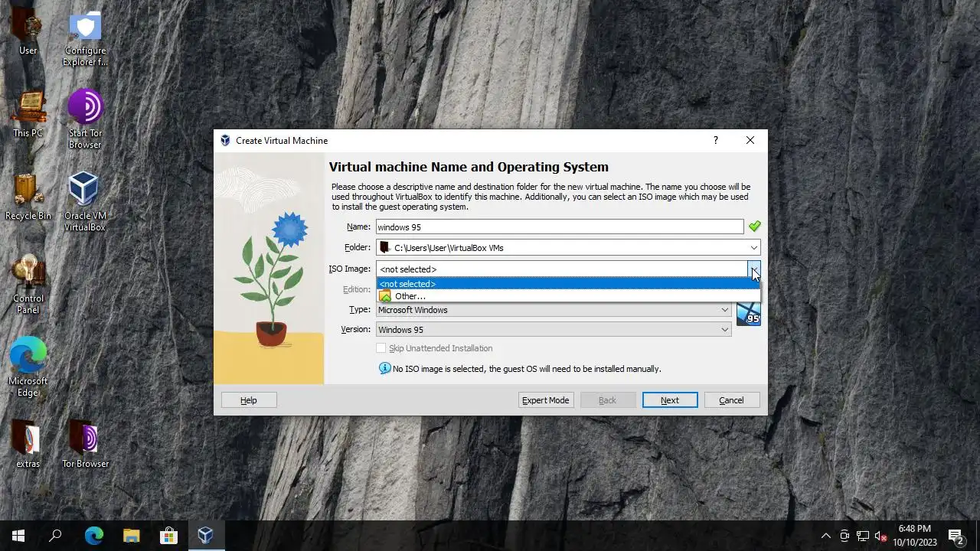This screenshot has height=551, width=980.
Task: Open the notification center icon
Action: pyautogui.click(x=955, y=536)
